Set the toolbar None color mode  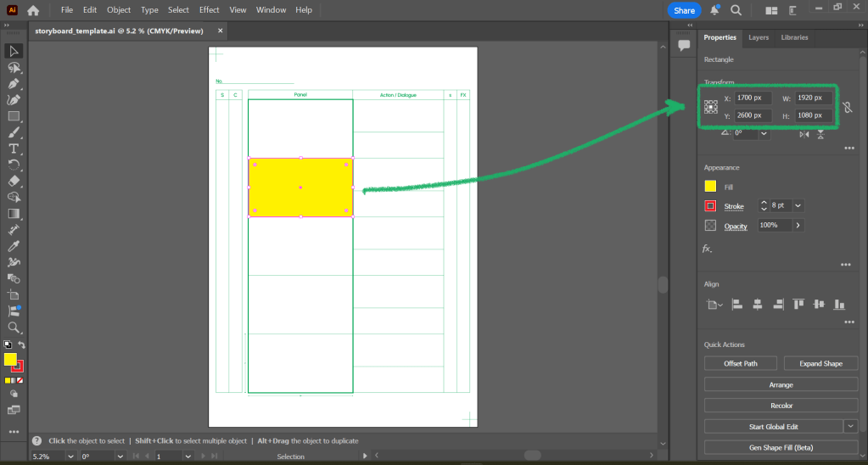20,381
